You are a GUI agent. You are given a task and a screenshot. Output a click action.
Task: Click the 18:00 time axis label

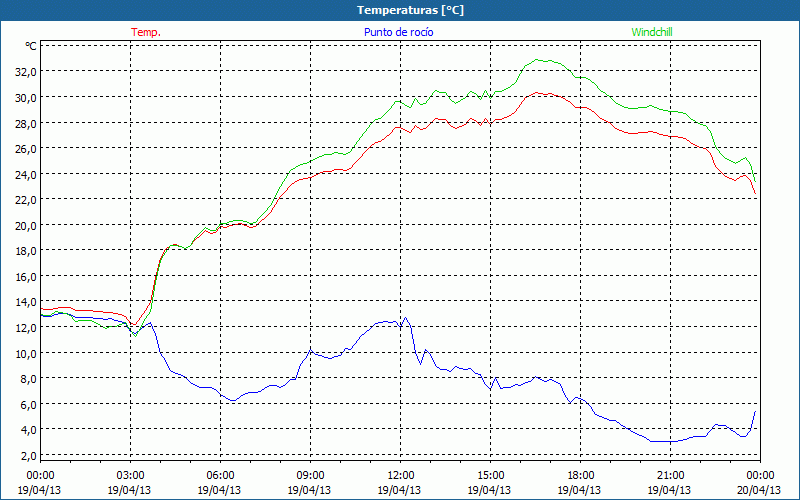(x=580, y=475)
